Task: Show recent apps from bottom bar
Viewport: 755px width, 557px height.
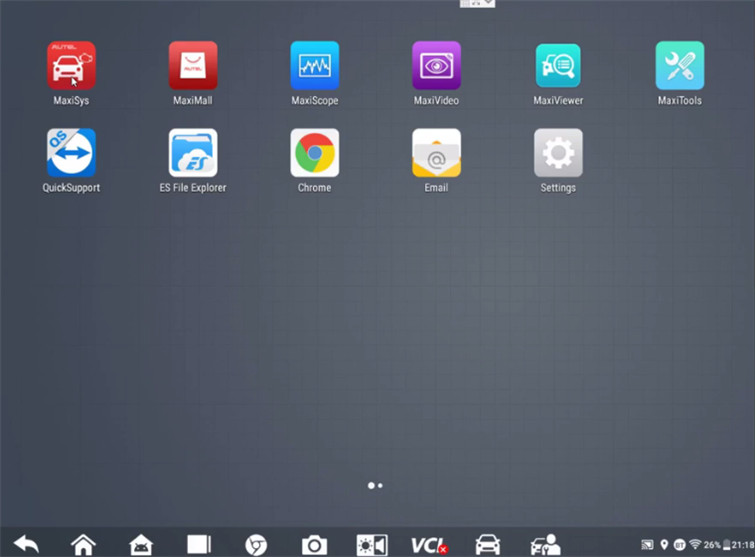Action: [199, 544]
